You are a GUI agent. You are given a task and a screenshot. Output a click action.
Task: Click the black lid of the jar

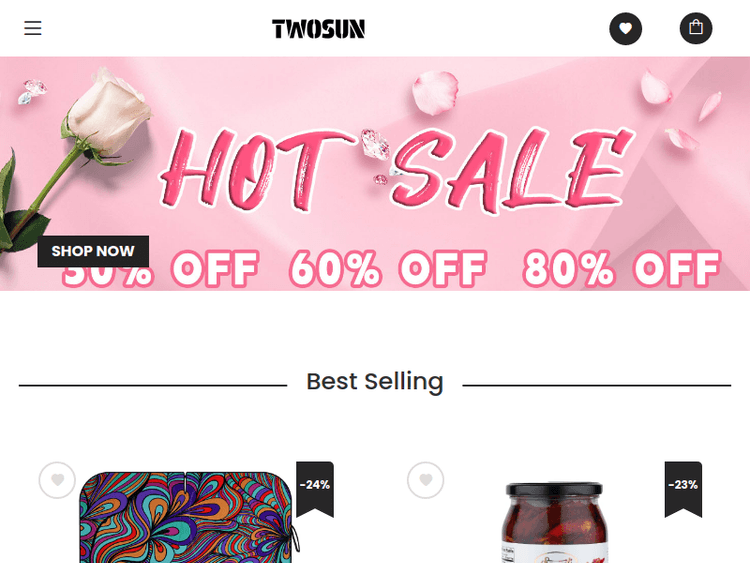tap(554, 489)
